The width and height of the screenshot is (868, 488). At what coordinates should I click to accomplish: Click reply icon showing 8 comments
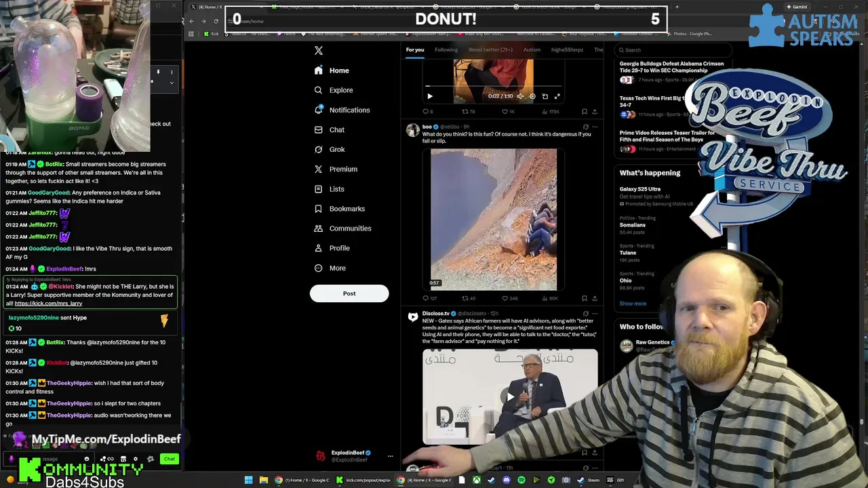(x=426, y=112)
